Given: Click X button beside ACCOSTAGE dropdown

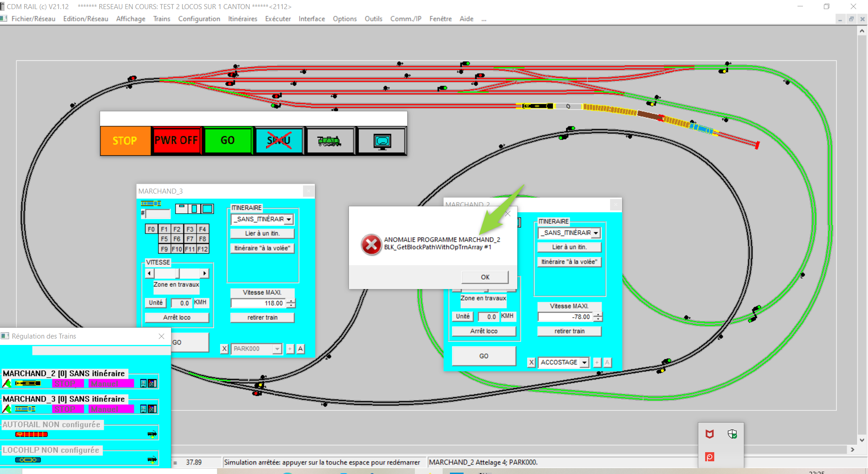Looking at the screenshot, I should [x=531, y=362].
